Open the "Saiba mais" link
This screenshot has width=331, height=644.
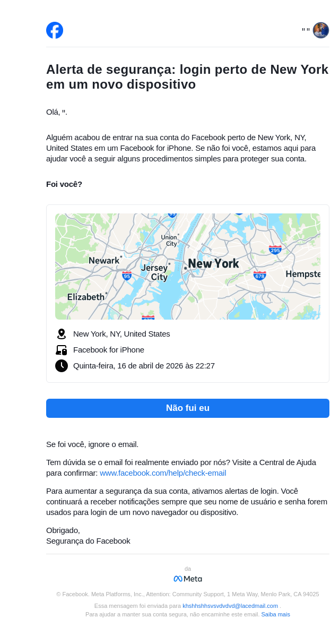(275, 614)
